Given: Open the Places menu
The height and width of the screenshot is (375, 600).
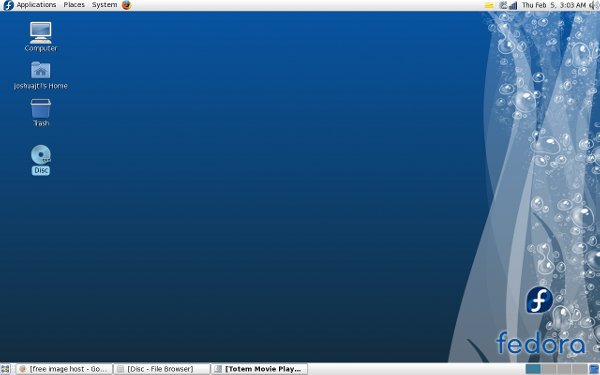Looking at the screenshot, I should coord(74,5).
